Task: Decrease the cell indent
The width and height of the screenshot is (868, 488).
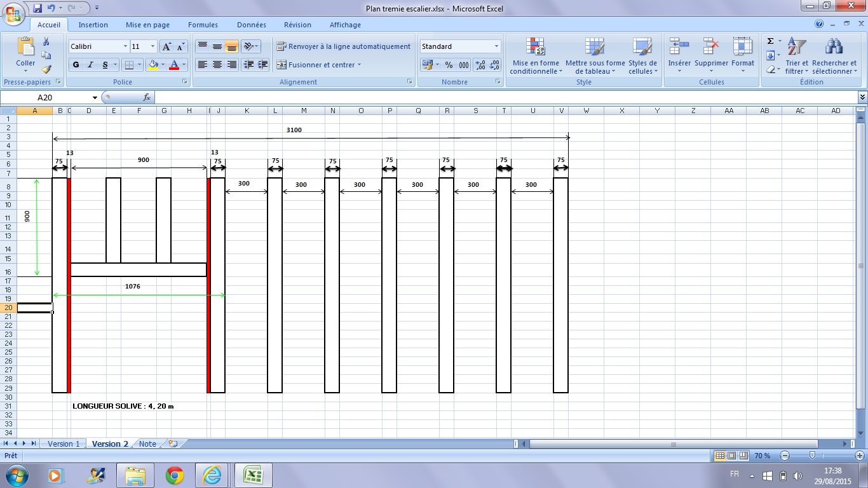Action: [x=248, y=64]
